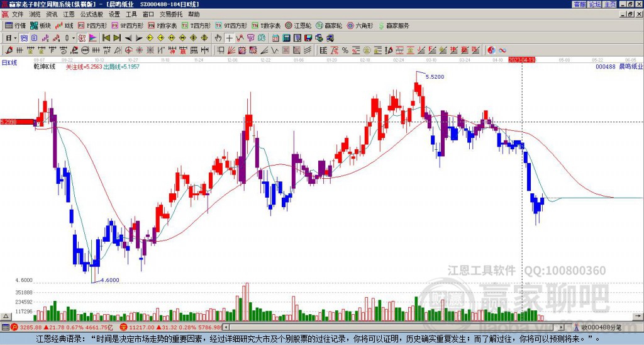Open the P四方形 tool
The height and width of the screenshot is (345, 644).
92,25
